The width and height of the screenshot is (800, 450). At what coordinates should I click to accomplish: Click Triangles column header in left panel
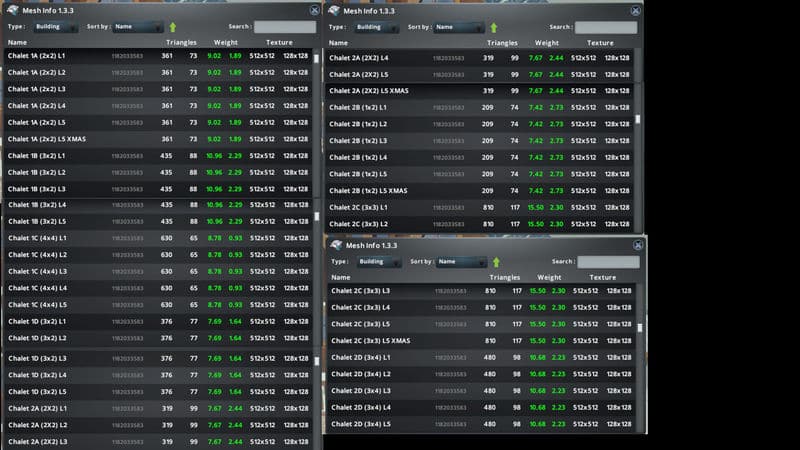click(x=179, y=43)
